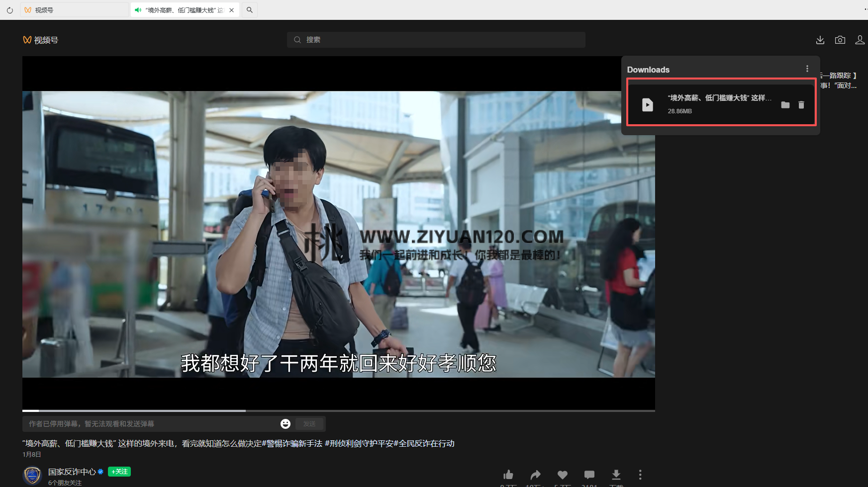Click the 视频号 logo top left
This screenshot has width=868, height=487.
pos(40,40)
